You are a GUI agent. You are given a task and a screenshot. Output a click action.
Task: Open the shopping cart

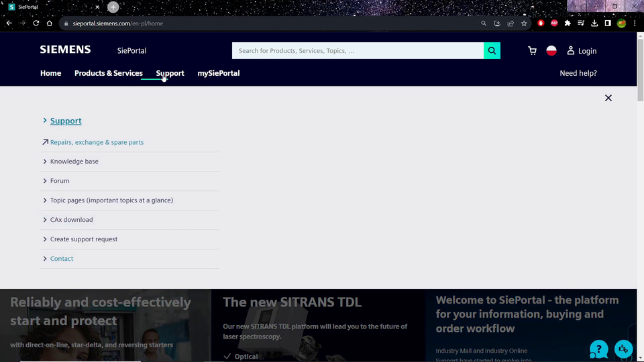tap(532, 51)
